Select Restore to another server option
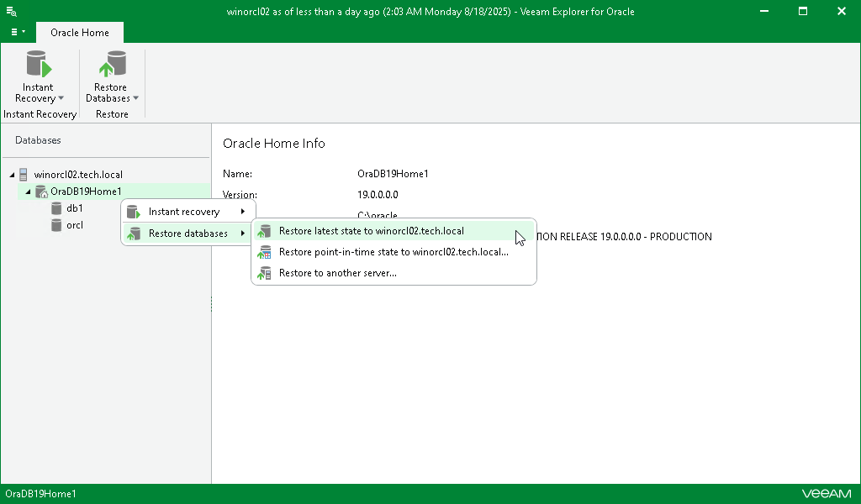Image resolution: width=861 pixels, height=504 pixels. [336, 273]
